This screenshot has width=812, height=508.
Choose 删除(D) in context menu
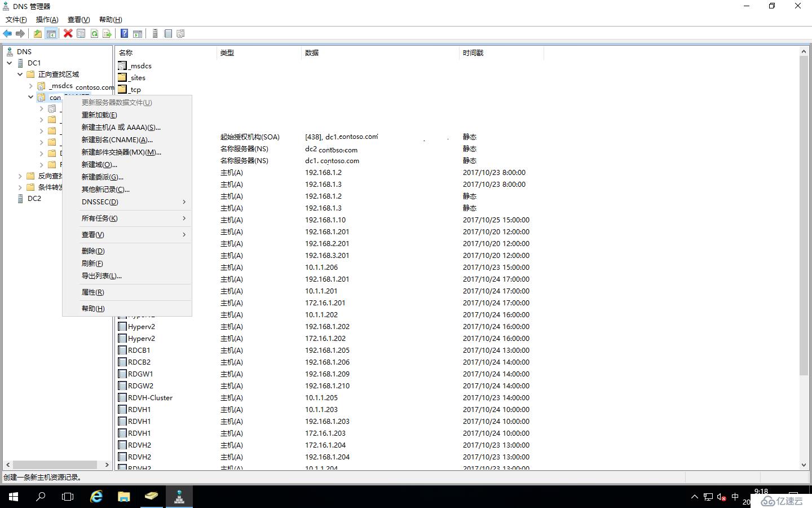(127, 251)
